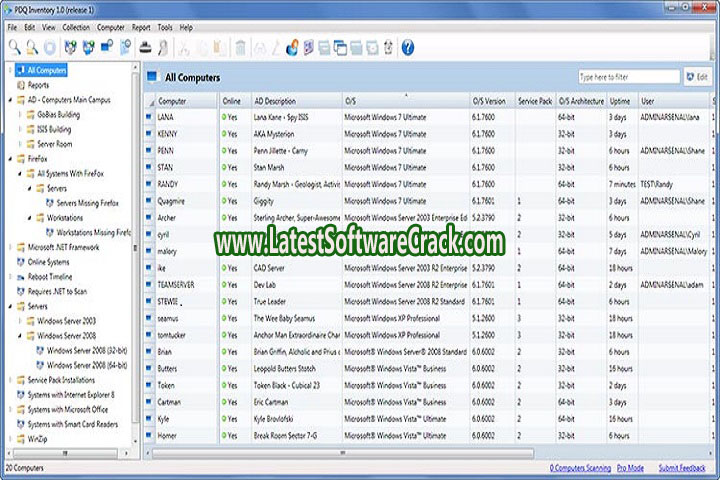Image resolution: width=720 pixels, height=480 pixels.
Task: Click the All Computers header icon
Action: [152, 77]
